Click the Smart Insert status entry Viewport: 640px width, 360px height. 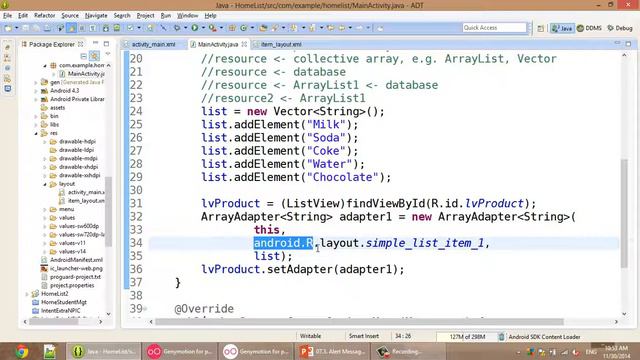tap(364, 336)
